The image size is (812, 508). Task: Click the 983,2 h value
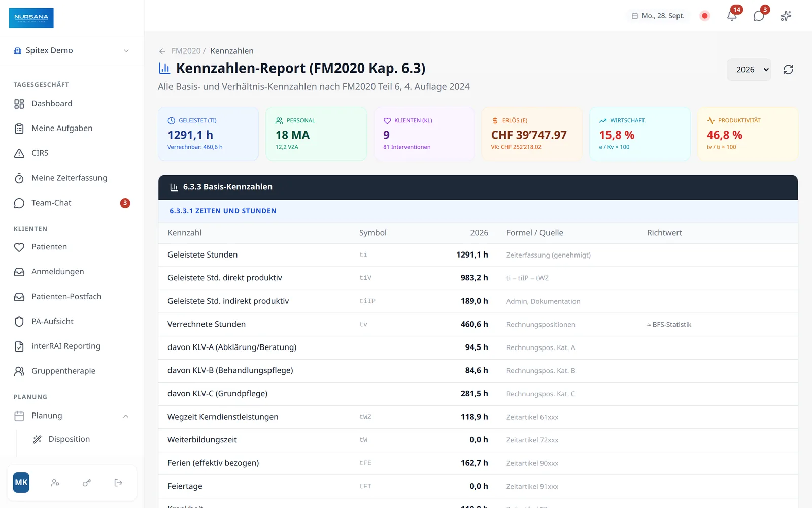pyautogui.click(x=474, y=278)
